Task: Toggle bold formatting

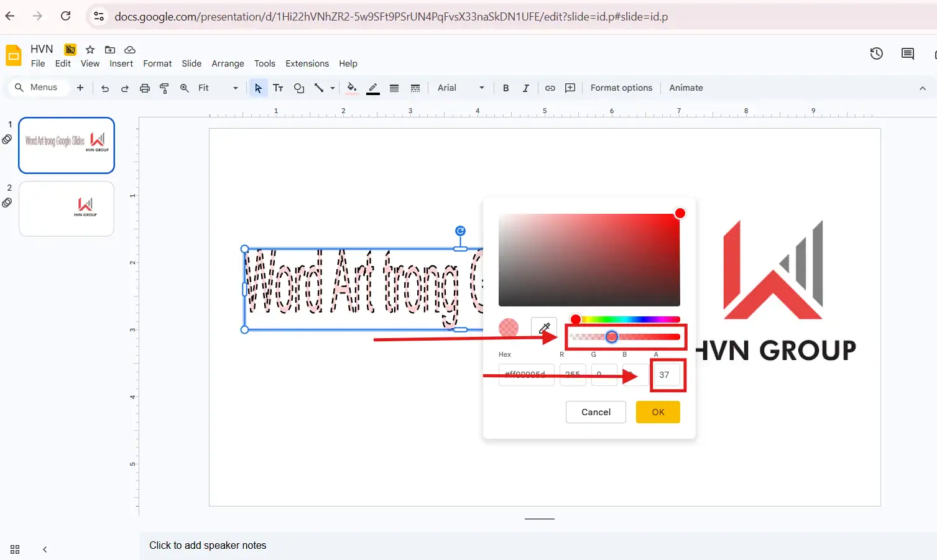Action: [x=505, y=88]
